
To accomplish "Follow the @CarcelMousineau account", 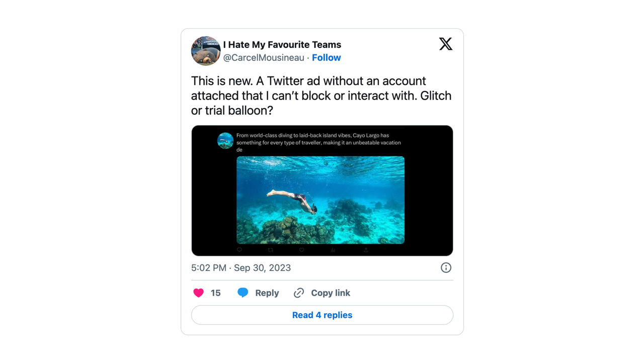I will (326, 58).
